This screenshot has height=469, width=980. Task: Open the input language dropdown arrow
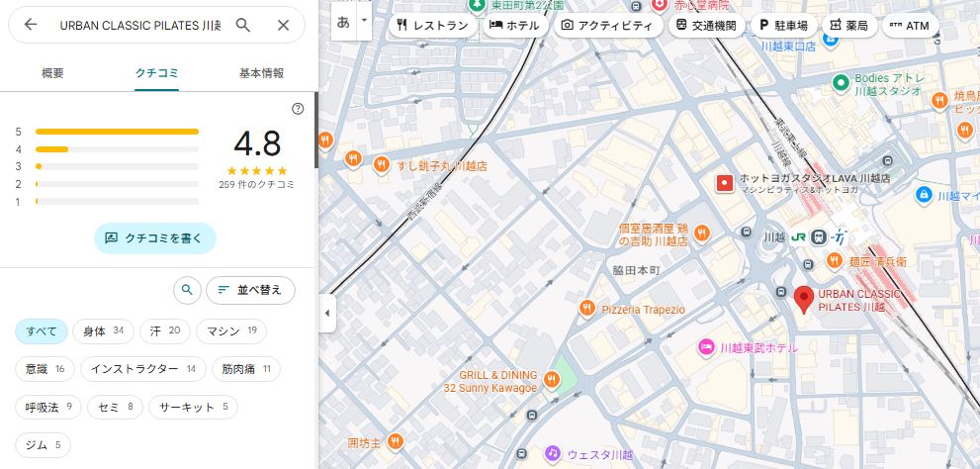[365, 21]
